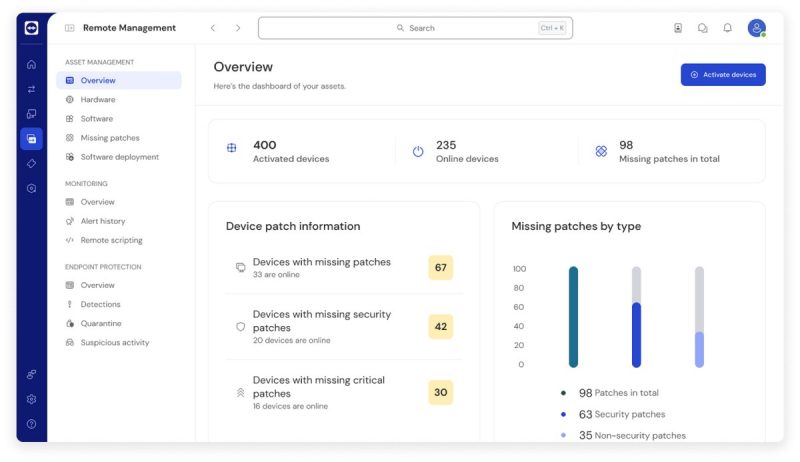The image size is (800, 462).
Task: Click inside the Search field
Action: [415, 28]
